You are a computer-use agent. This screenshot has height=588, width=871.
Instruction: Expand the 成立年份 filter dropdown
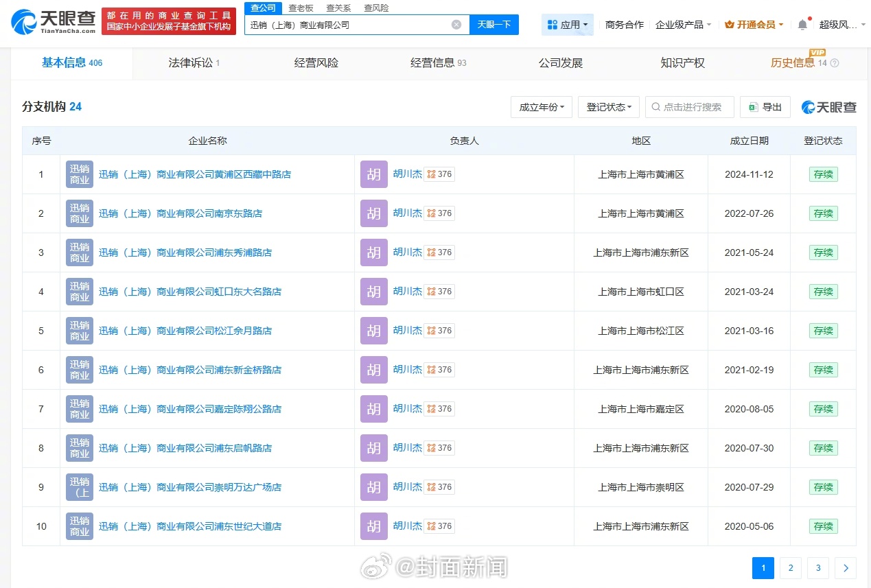pyautogui.click(x=541, y=107)
